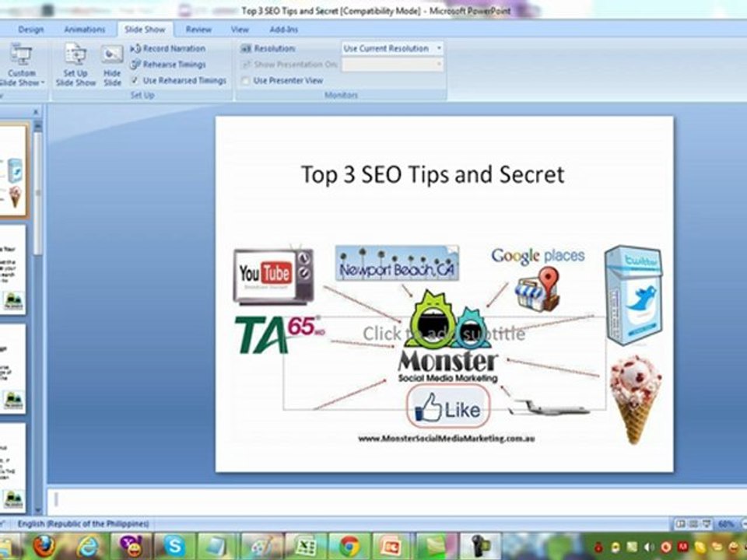Image resolution: width=747 pixels, height=560 pixels.
Task: Click the slide title text
Action: (433, 174)
